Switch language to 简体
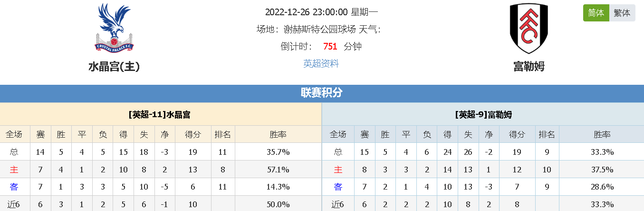This screenshot has width=644, height=211. [x=596, y=13]
